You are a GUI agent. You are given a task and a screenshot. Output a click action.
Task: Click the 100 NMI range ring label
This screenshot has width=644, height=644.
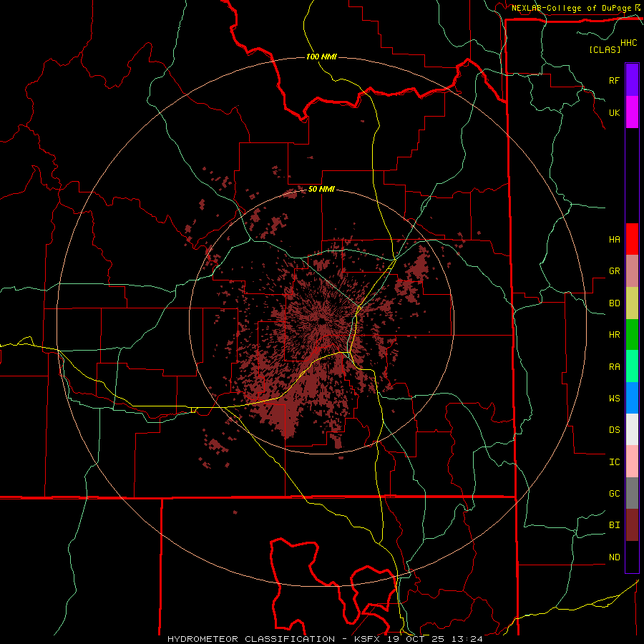pos(321,57)
